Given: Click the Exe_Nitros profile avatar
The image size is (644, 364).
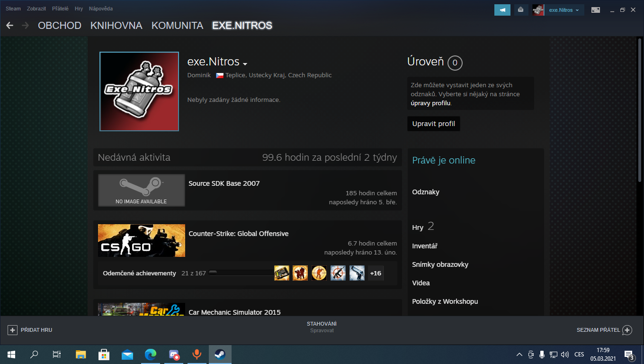Looking at the screenshot, I should (139, 91).
